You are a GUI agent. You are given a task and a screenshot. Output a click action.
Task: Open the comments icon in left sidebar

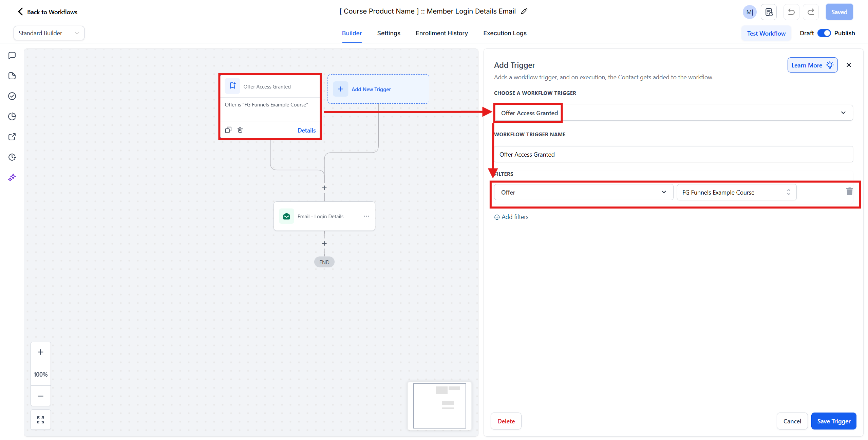[x=12, y=55]
